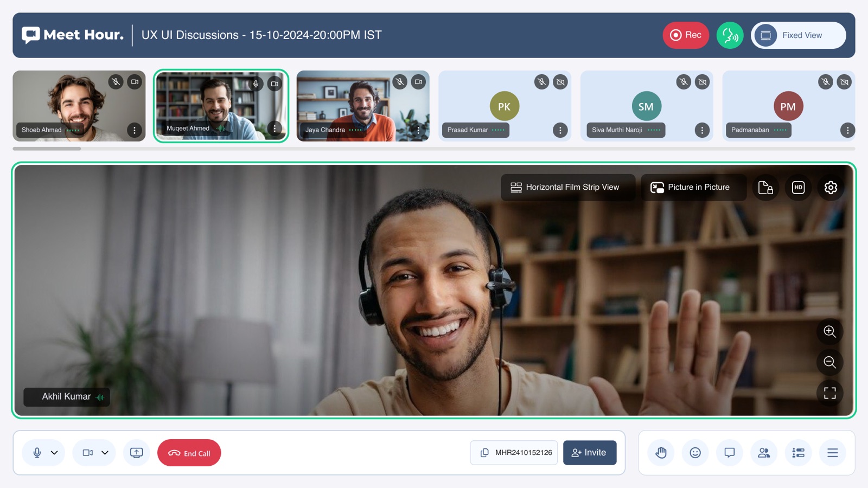This screenshot has width=868, height=488.
Task: Zoom in on the main video
Action: (x=829, y=331)
